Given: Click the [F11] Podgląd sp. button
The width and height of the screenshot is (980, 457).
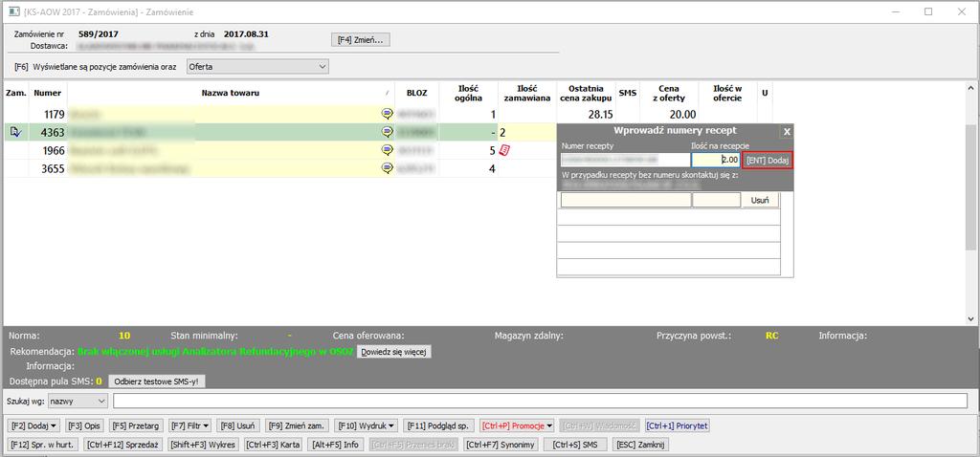Looking at the screenshot, I should pyautogui.click(x=439, y=425).
